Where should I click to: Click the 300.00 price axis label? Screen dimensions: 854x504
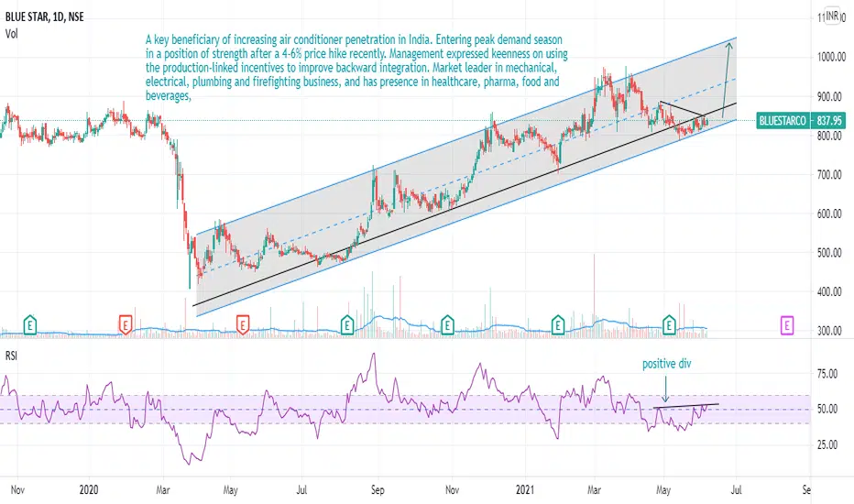click(x=831, y=331)
